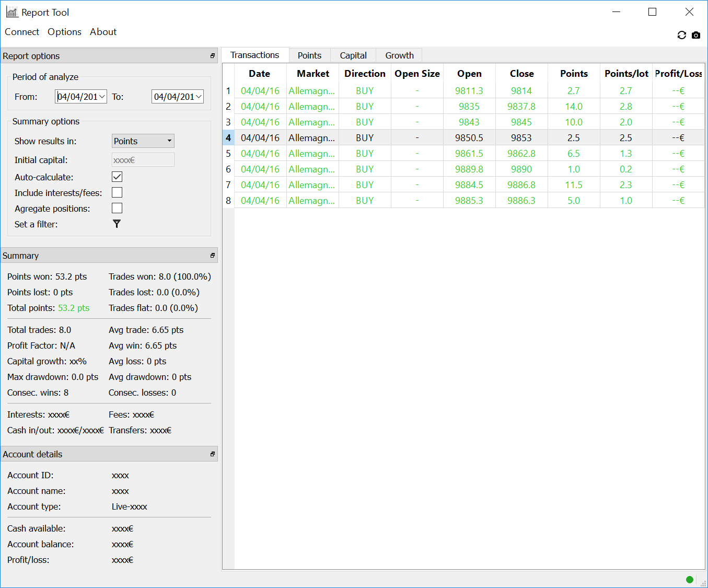Screen dimensions: 708x588
Task: Undock the Summary panel
Action: 213,256
